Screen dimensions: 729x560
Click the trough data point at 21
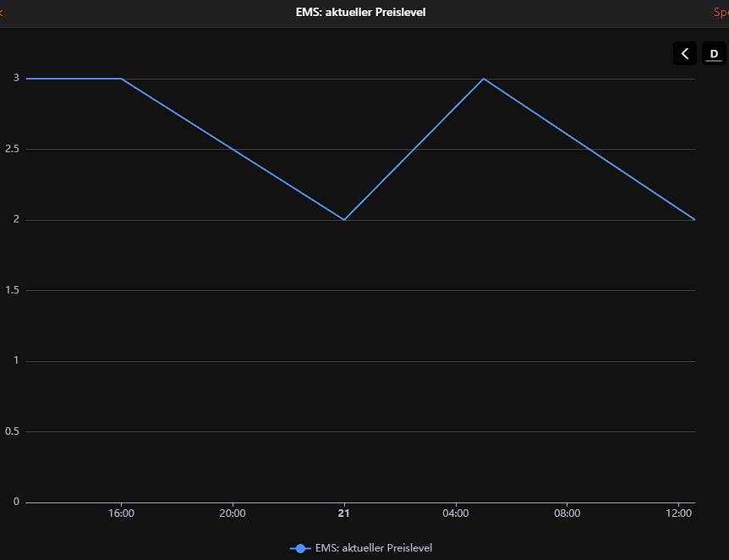coord(343,218)
